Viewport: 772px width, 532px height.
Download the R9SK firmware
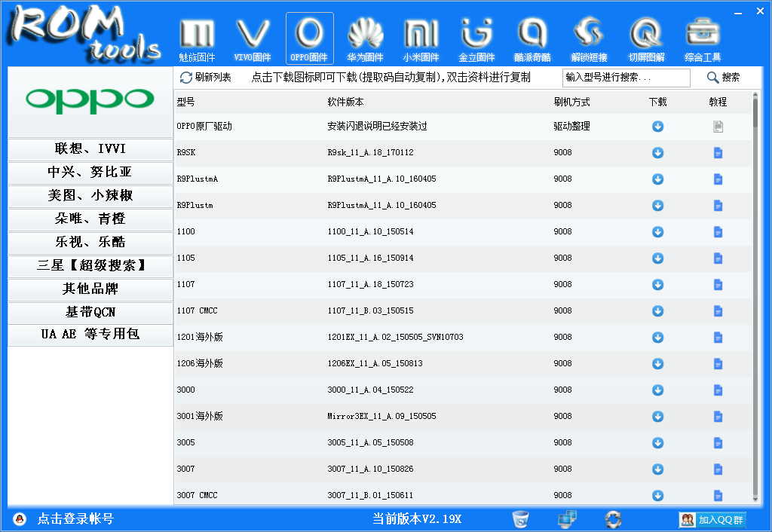657,153
